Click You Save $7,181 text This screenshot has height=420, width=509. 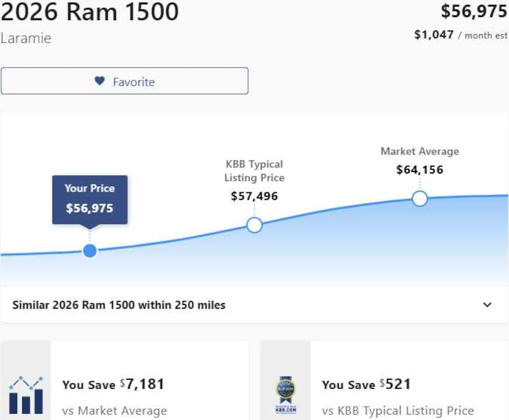(113, 384)
